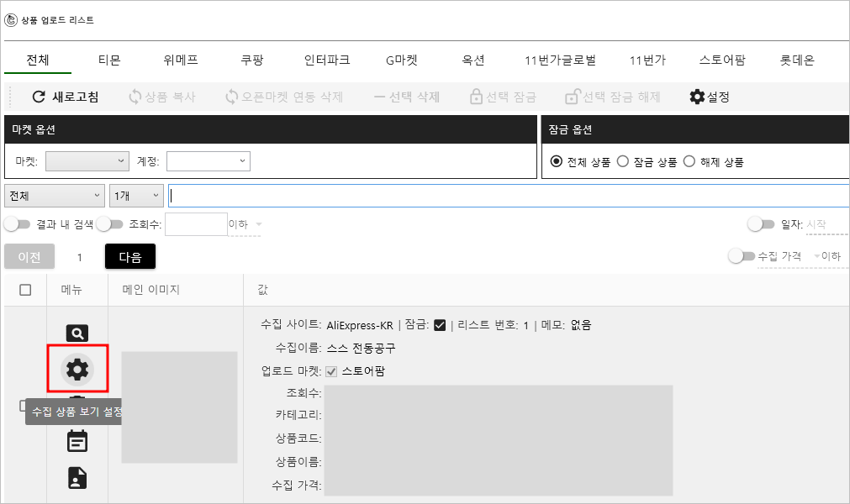
Task: Click 선택 삭제 delete selected item
Action: pyautogui.click(x=407, y=97)
